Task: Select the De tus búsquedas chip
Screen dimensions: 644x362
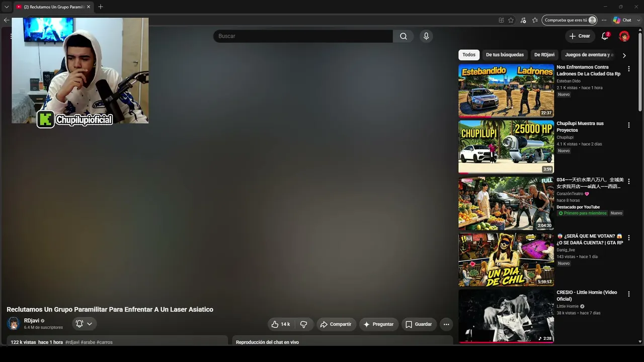Action: click(x=505, y=55)
